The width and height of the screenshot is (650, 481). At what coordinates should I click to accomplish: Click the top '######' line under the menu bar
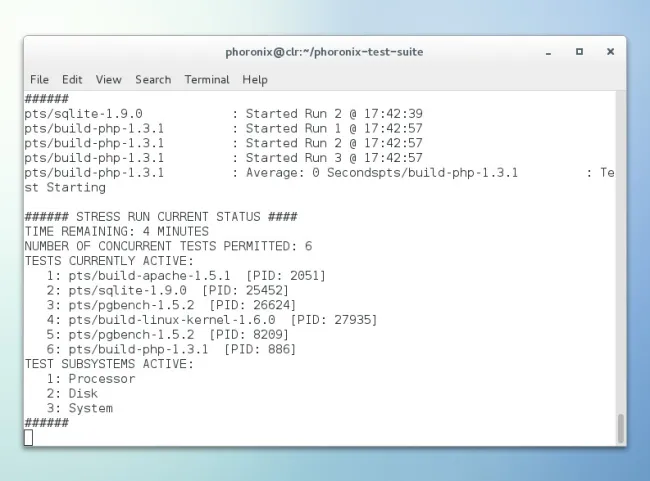[x=46, y=99]
